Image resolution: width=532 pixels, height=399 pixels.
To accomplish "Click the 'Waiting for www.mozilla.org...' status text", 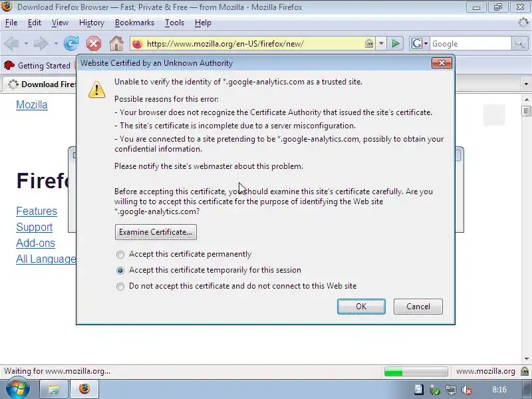I will pyautogui.click(x=57, y=371).
